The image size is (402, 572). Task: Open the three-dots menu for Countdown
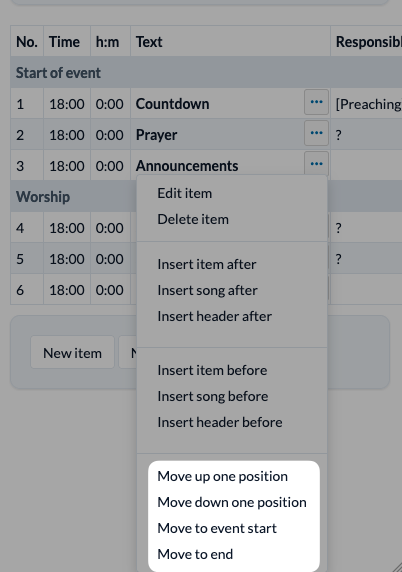(x=316, y=102)
